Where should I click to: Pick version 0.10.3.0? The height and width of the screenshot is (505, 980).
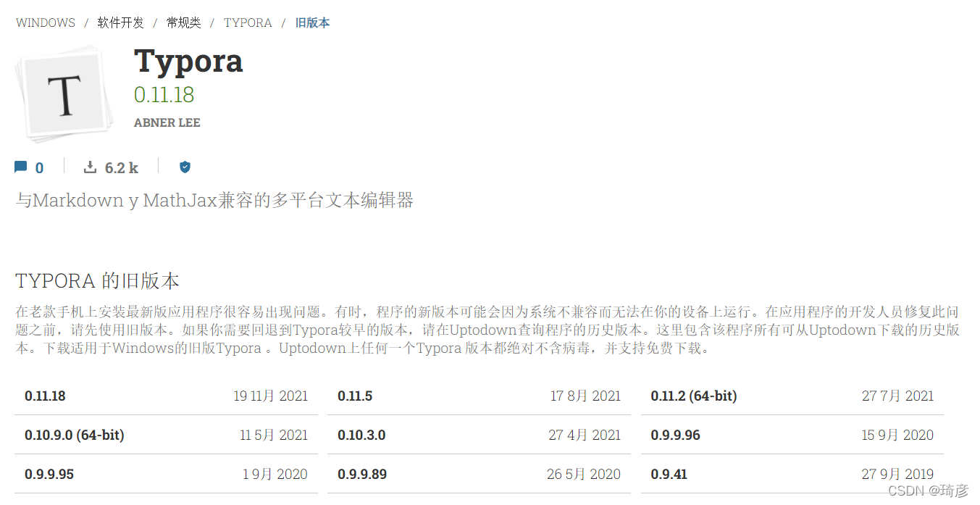click(361, 435)
